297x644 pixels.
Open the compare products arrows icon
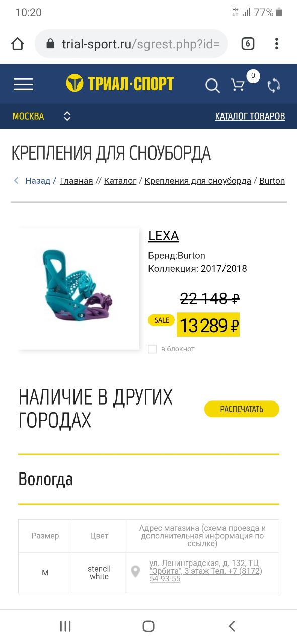pyautogui.click(x=274, y=85)
